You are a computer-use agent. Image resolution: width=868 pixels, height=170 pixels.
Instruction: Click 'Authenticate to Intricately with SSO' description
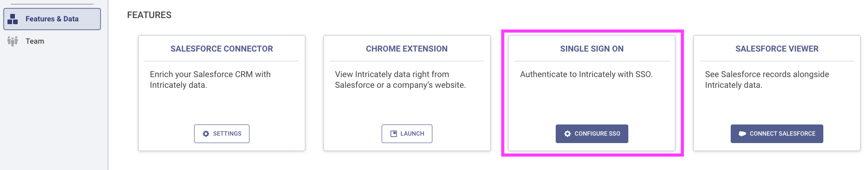tap(586, 74)
